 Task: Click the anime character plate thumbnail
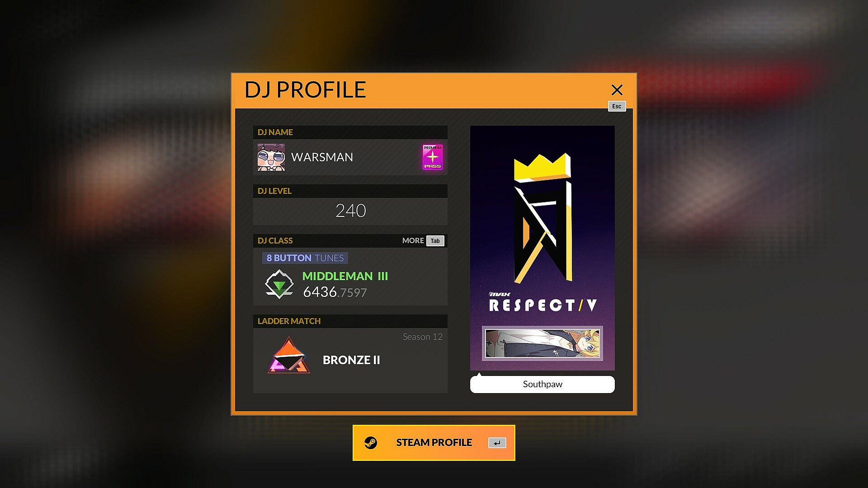click(542, 343)
